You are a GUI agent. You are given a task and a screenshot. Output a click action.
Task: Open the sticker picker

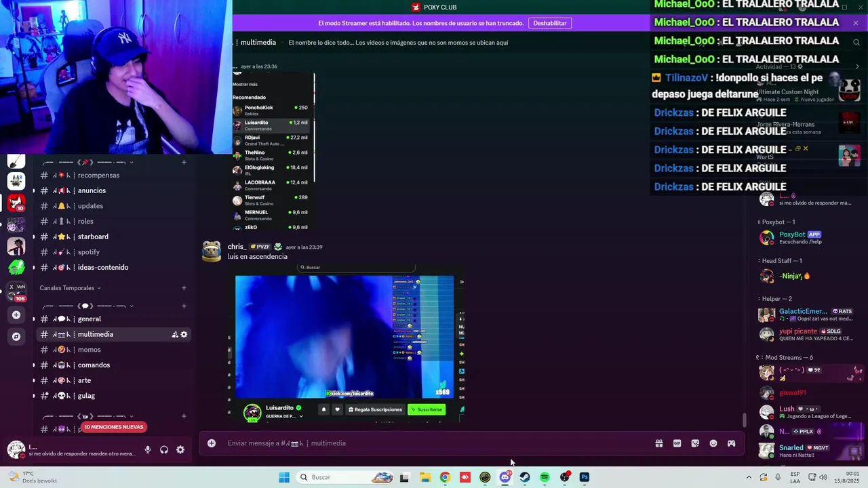(x=695, y=443)
